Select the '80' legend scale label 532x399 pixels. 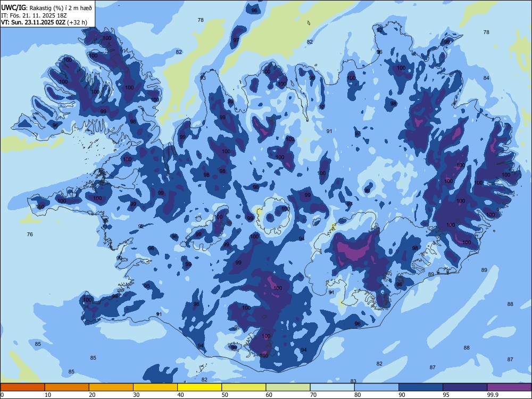coord(358,395)
